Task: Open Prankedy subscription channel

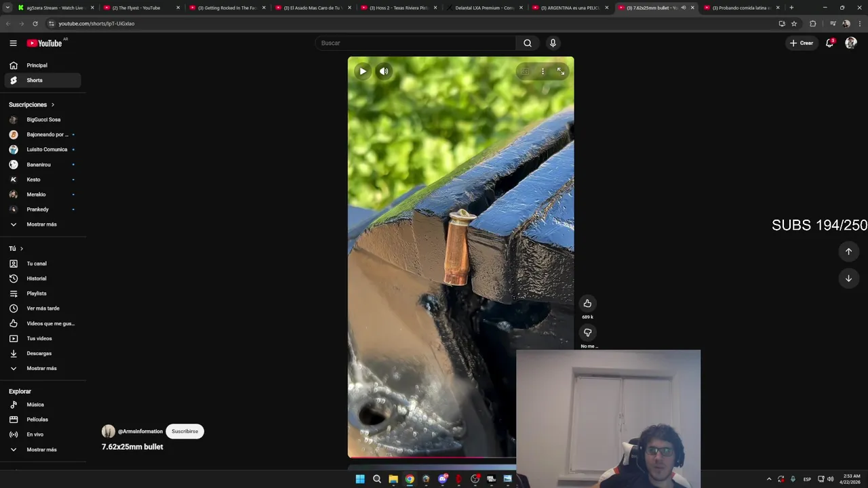Action: pos(43,209)
